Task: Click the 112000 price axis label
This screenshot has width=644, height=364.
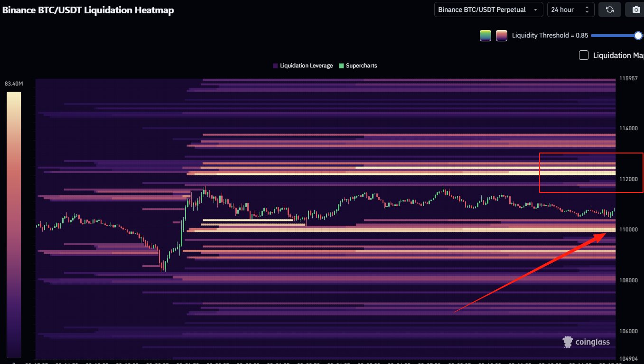Action: (629, 179)
